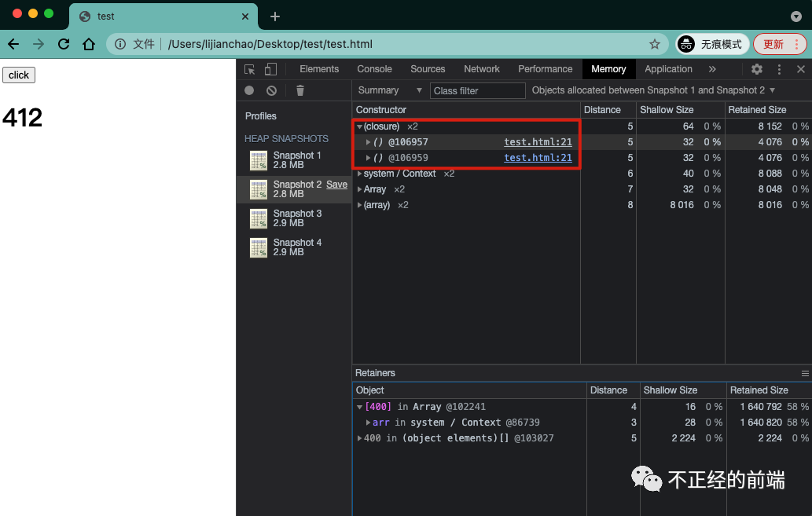Open the Application tab
The width and height of the screenshot is (812, 516).
coord(668,69)
